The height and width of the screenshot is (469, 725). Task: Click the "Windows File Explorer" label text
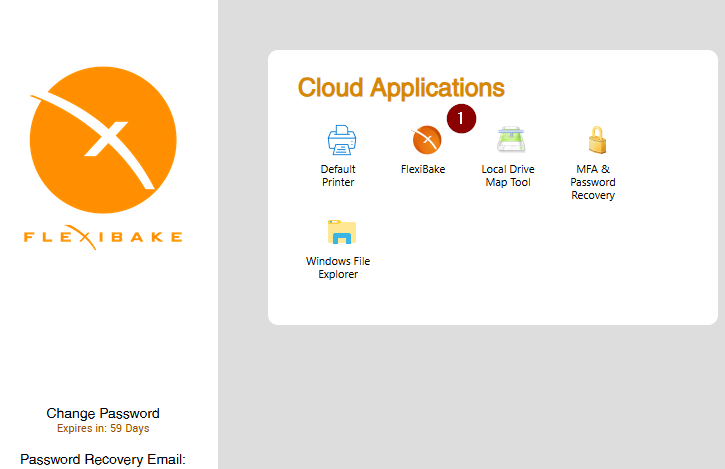tap(338, 267)
